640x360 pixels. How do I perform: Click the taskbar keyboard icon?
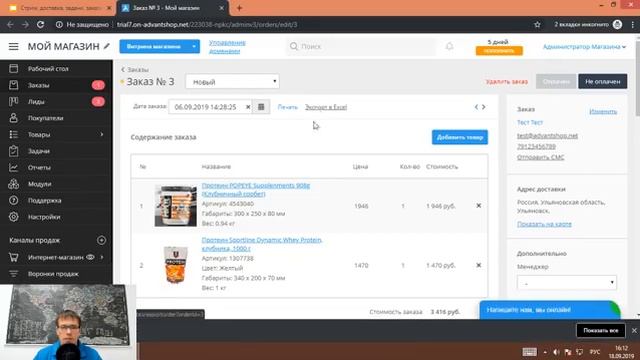pyautogui.click(x=529, y=352)
